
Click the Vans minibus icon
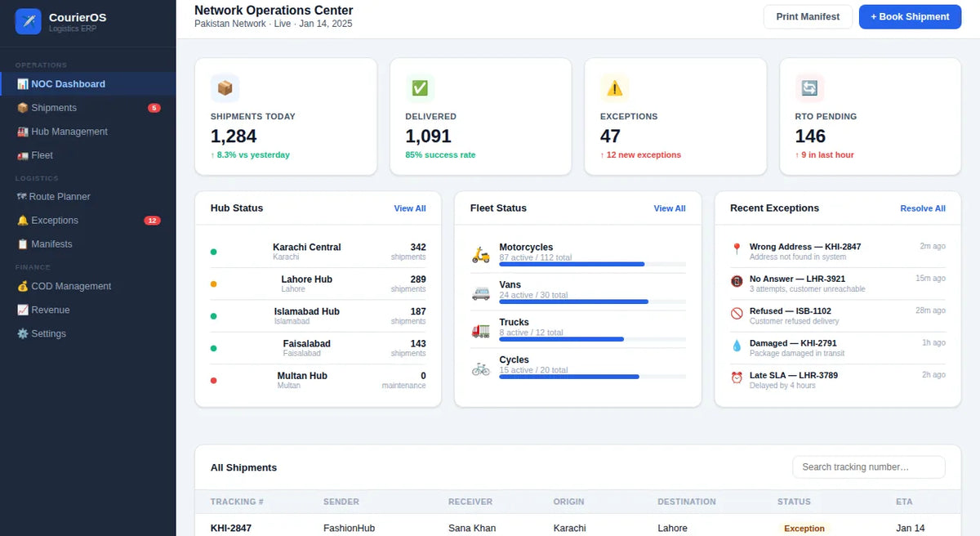(481, 293)
